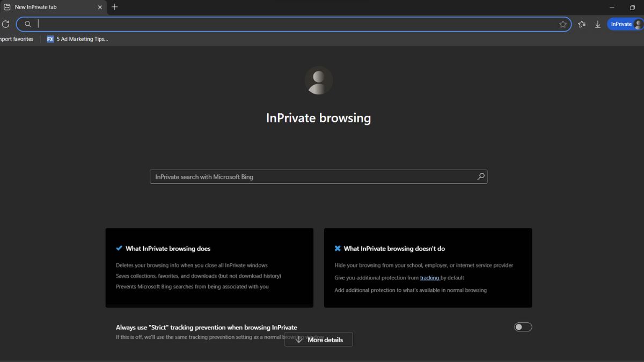644x362 pixels.
Task: Open the Favorites list icon
Action: point(582,24)
